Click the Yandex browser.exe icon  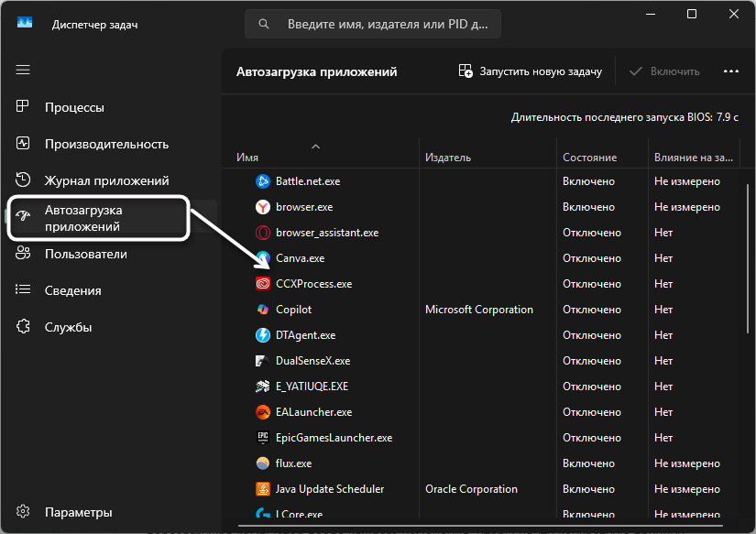(262, 207)
